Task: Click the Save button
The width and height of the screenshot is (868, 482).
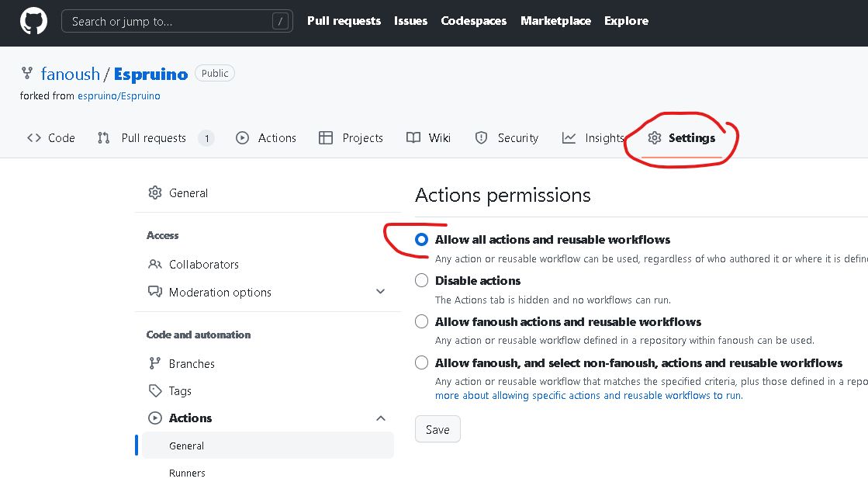Action: (437, 429)
